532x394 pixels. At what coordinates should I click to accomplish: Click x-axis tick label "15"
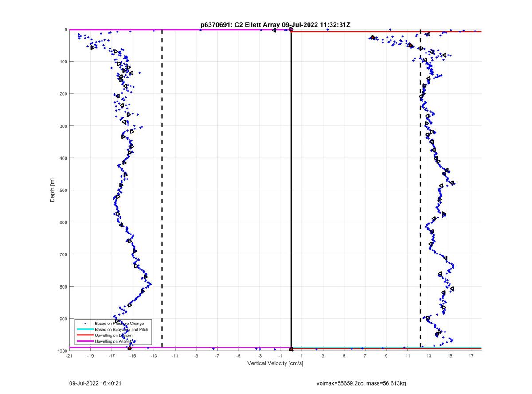tap(450, 355)
